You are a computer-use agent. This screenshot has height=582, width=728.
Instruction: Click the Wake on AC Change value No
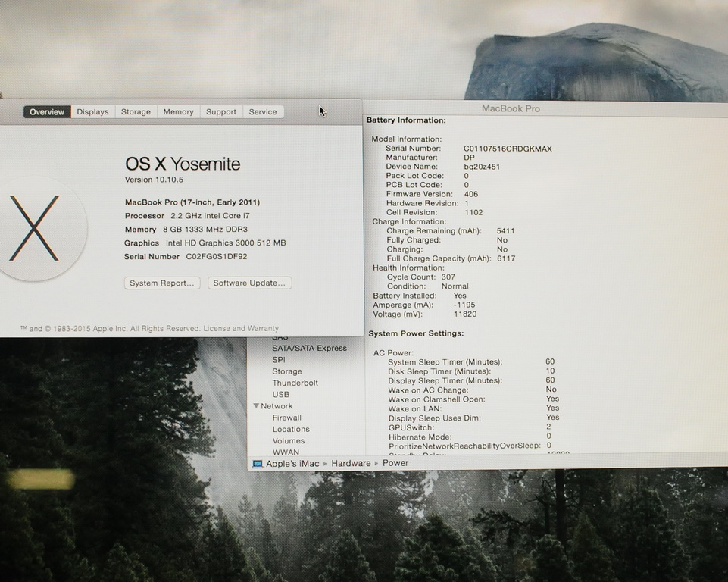coord(551,390)
